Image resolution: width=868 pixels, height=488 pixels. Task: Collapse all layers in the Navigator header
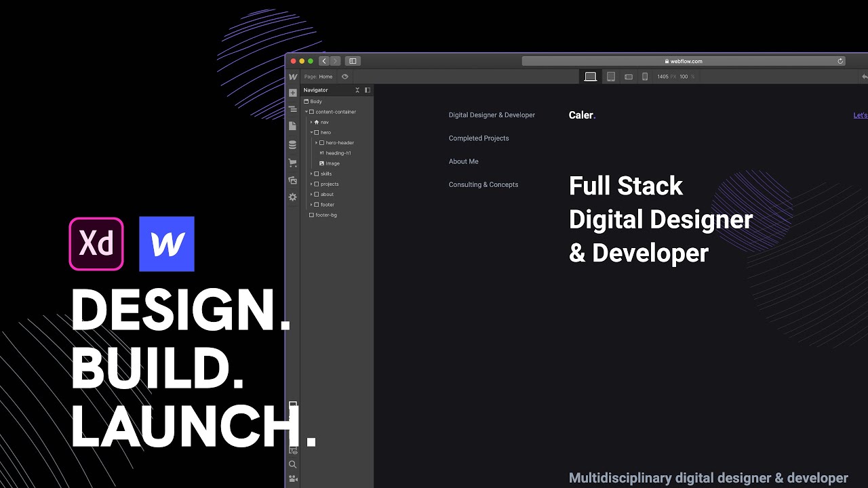pyautogui.click(x=357, y=90)
